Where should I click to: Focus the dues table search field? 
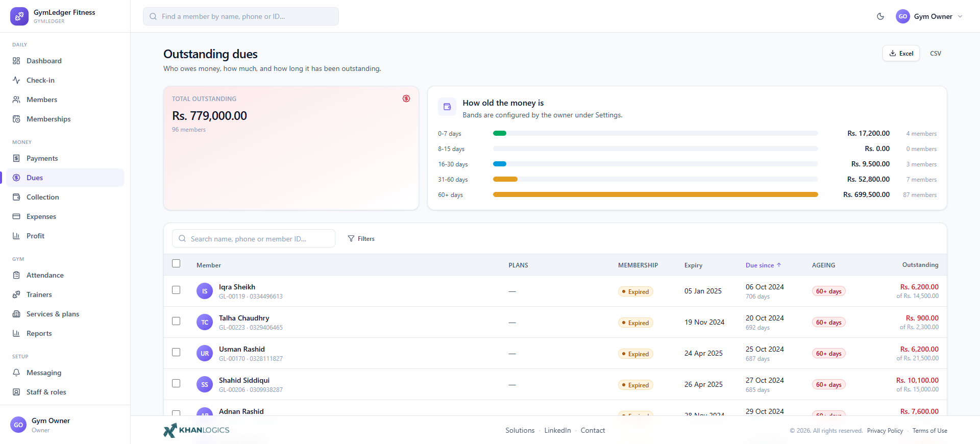(254, 238)
